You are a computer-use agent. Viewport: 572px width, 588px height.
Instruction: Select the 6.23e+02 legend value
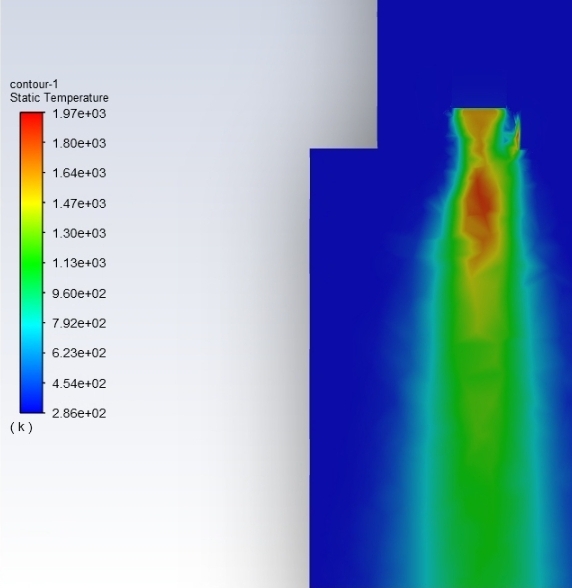pos(79,353)
